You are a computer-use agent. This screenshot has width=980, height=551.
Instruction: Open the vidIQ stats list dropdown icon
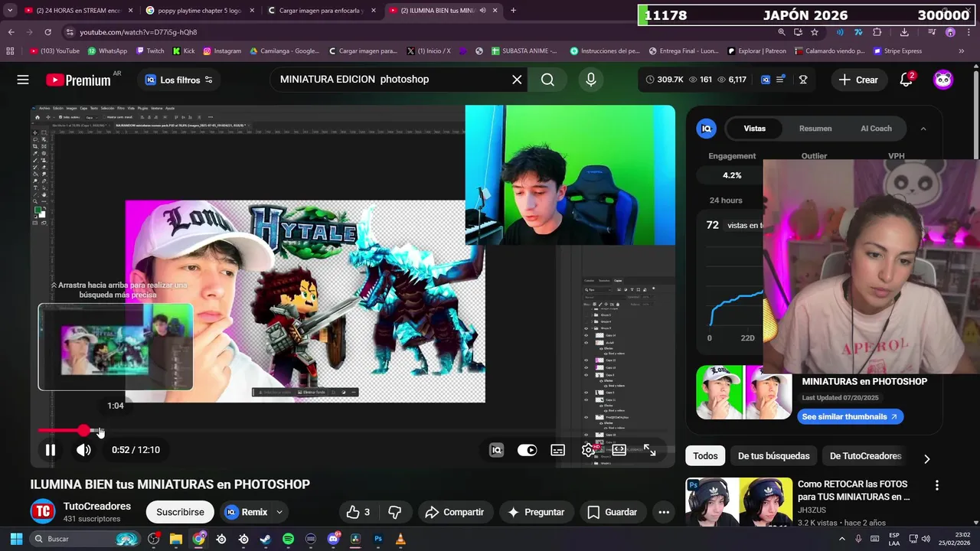[x=780, y=80]
